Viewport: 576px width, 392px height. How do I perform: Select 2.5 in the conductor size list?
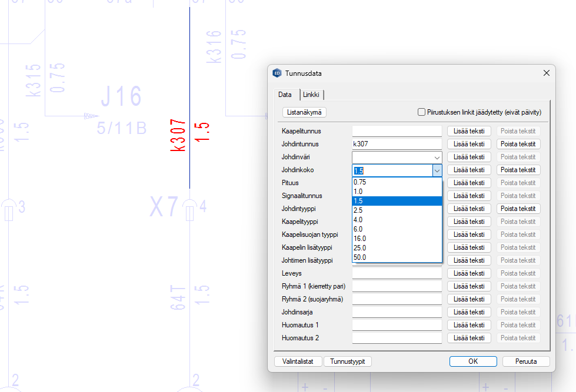(358, 210)
